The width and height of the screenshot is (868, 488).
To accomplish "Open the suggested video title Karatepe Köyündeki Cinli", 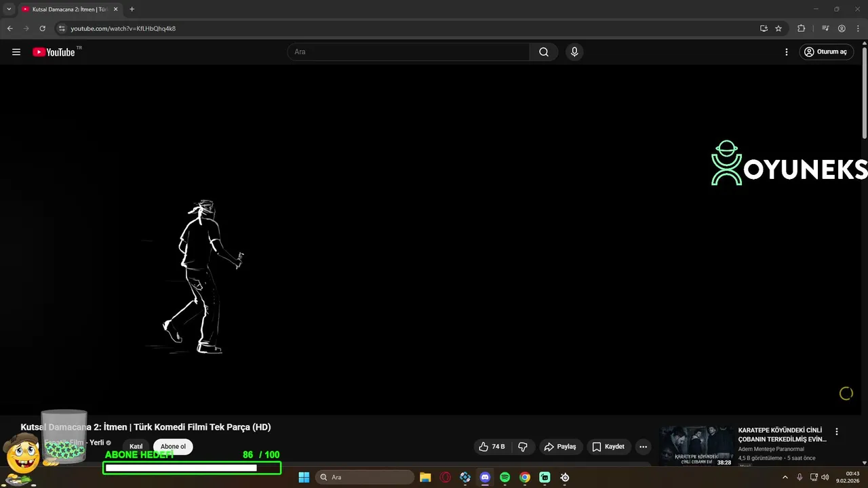I will [782, 434].
